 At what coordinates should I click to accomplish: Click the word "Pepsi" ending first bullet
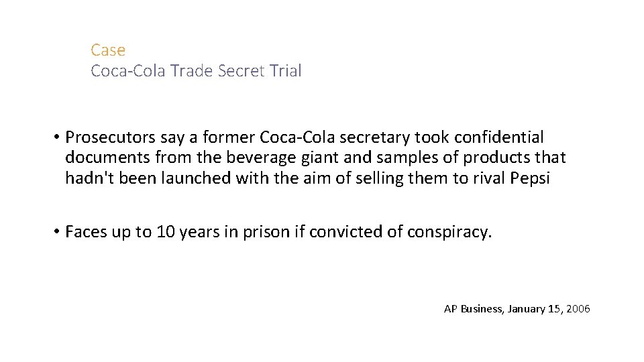pos(529,179)
